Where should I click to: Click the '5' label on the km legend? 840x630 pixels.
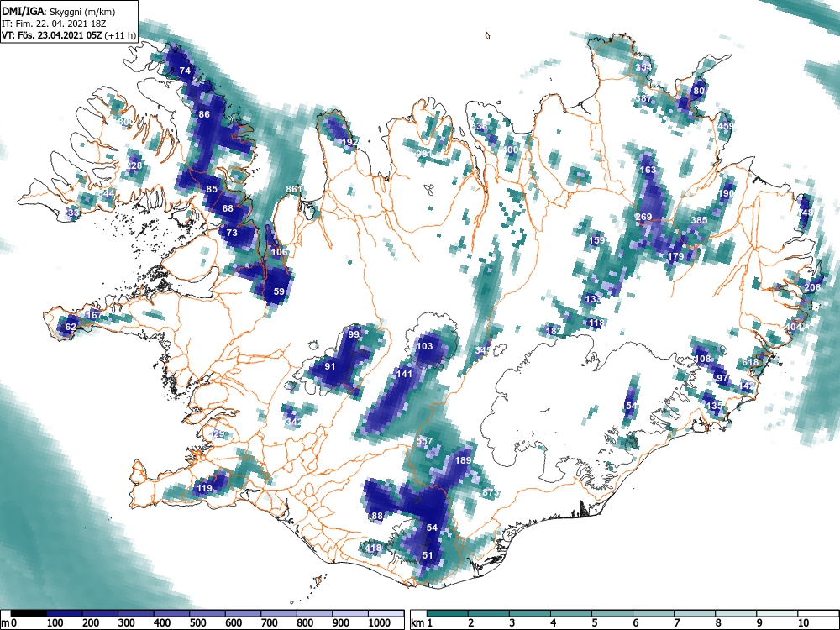pyautogui.click(x=594, y=623)
